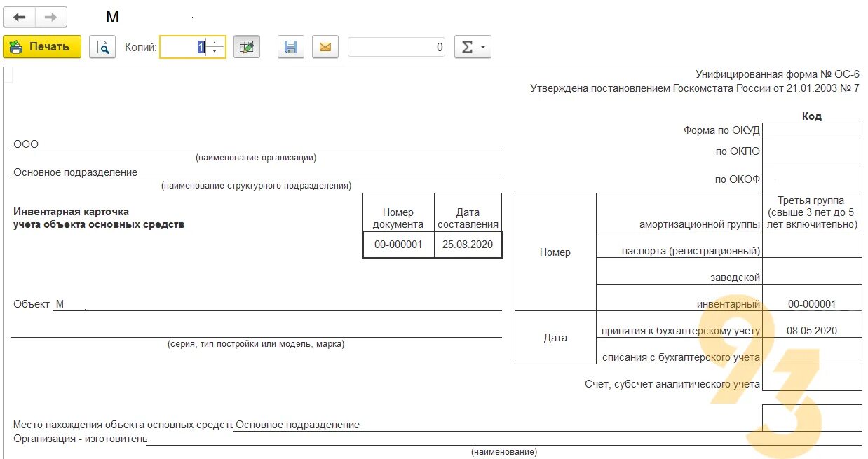Select the 'Третья группа' amortization cell

pyautogui.click(x=812, y=212)
